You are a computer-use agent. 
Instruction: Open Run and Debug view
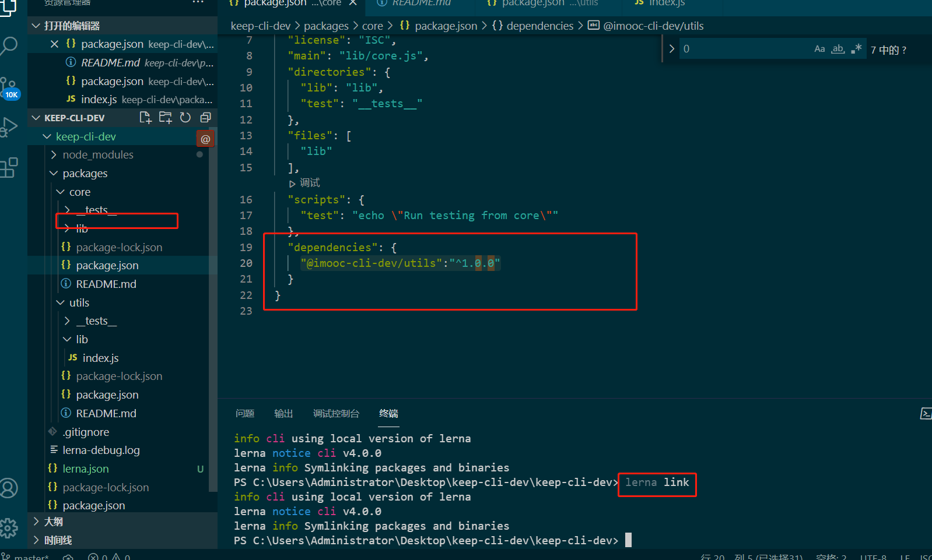click(x=9, y=127)
